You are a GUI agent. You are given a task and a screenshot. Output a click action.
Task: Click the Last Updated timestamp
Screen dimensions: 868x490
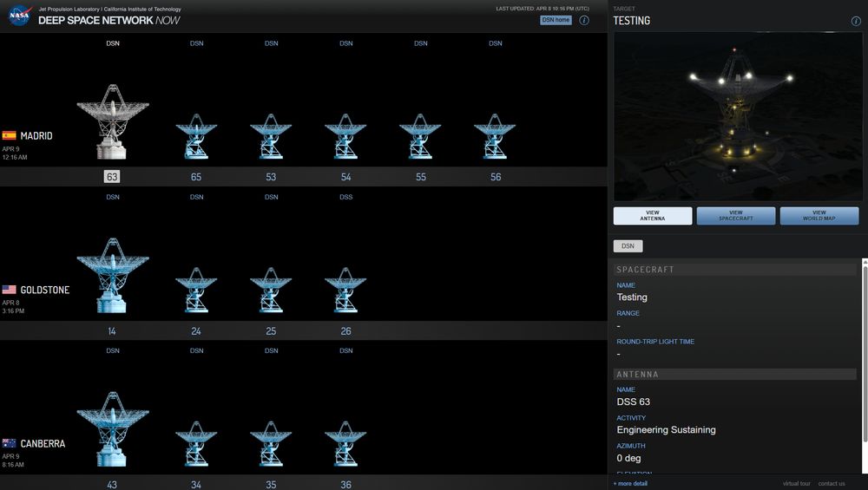pos(542,9)
